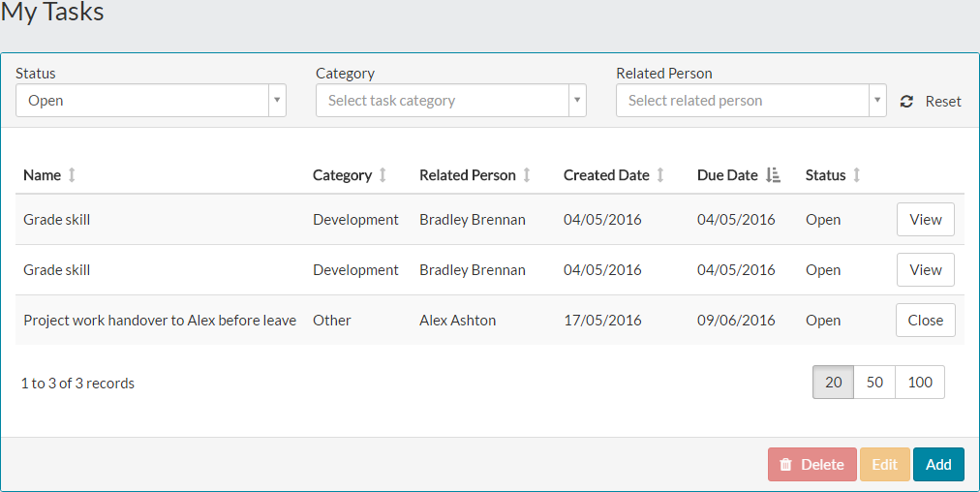Click the trash icon on Delete
The height and width of the screenshot is (492, 980).
click(786, 465)
